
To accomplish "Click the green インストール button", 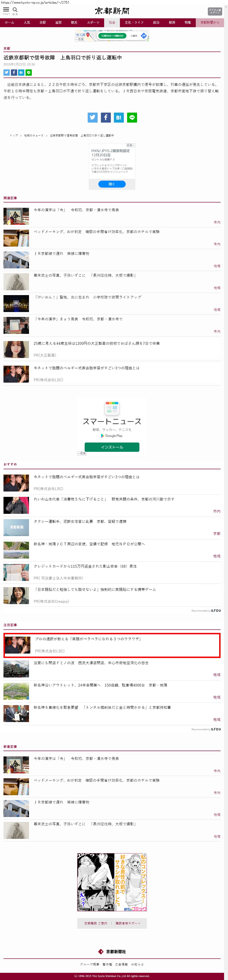I will point(112,447).
